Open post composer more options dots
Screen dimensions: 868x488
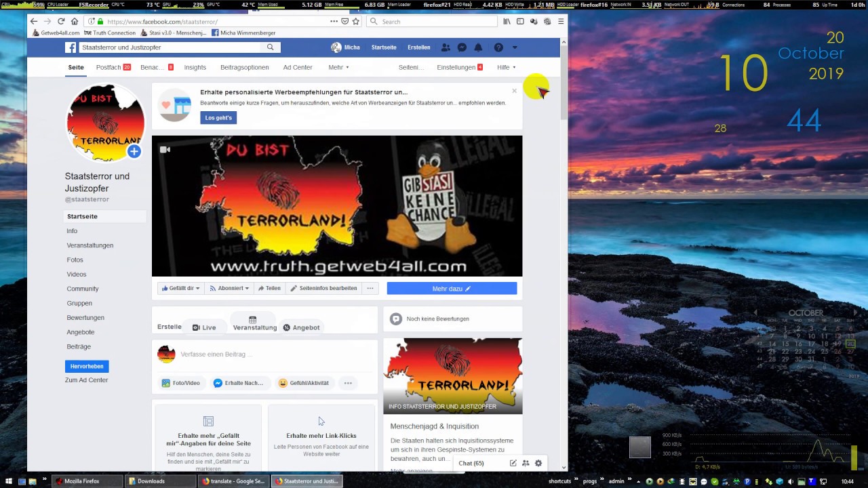point(348,383)
